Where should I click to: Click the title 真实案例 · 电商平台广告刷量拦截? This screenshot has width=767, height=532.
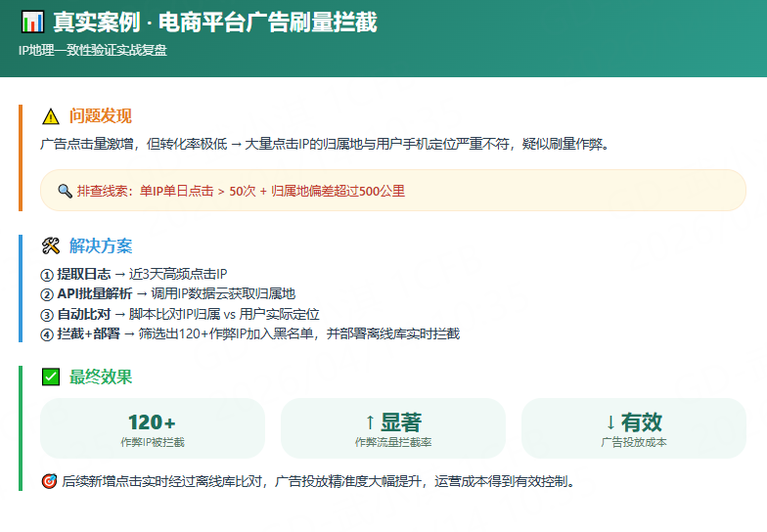(x=215, y=22)
